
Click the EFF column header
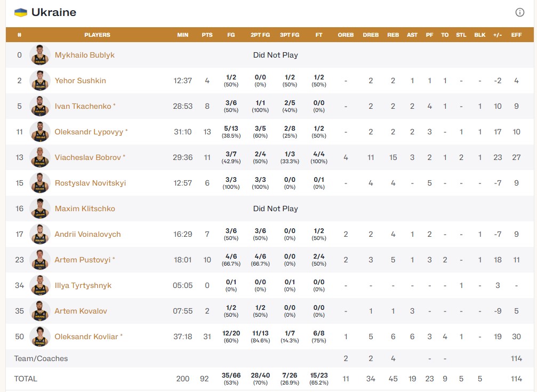(516, 35)
